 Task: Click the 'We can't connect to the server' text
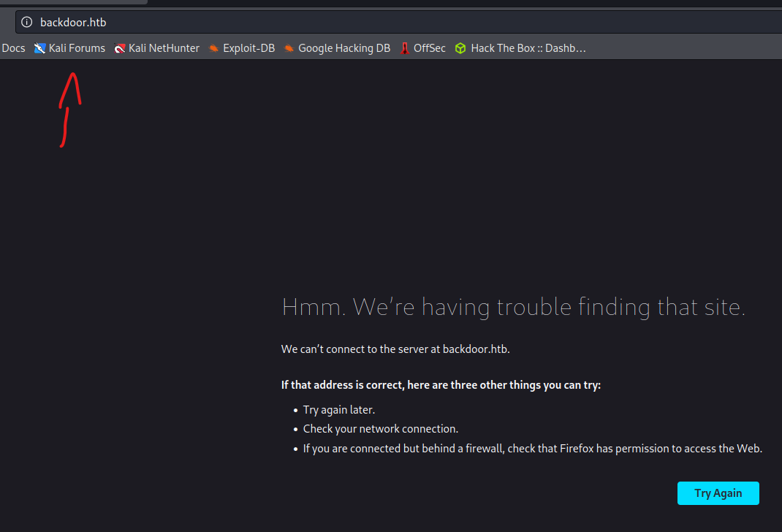click(395, 349)
